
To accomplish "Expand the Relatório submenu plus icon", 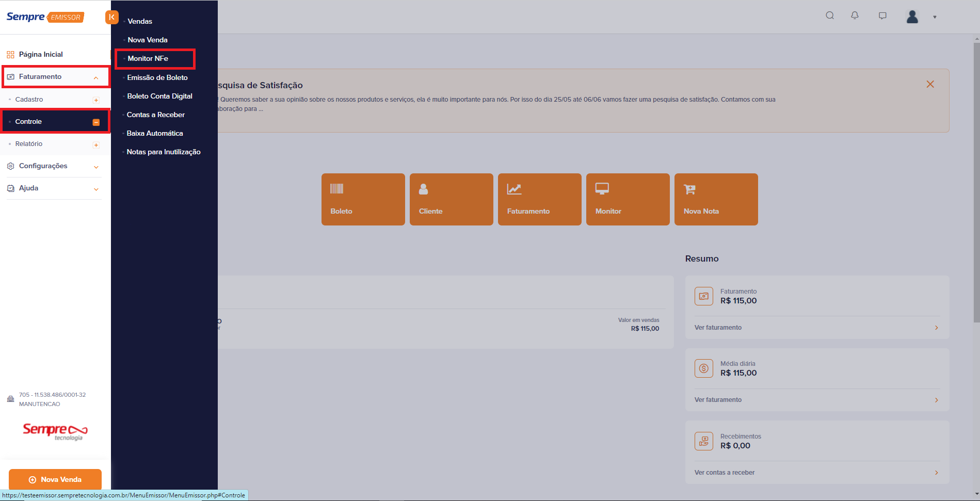I will click(96, 145).
